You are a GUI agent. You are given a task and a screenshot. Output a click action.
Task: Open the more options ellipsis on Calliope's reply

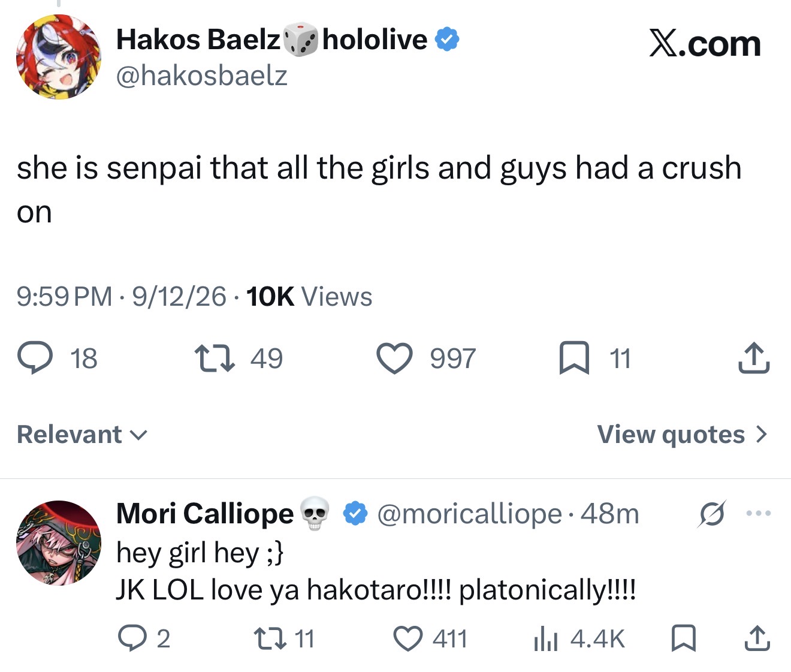[758, 513]
